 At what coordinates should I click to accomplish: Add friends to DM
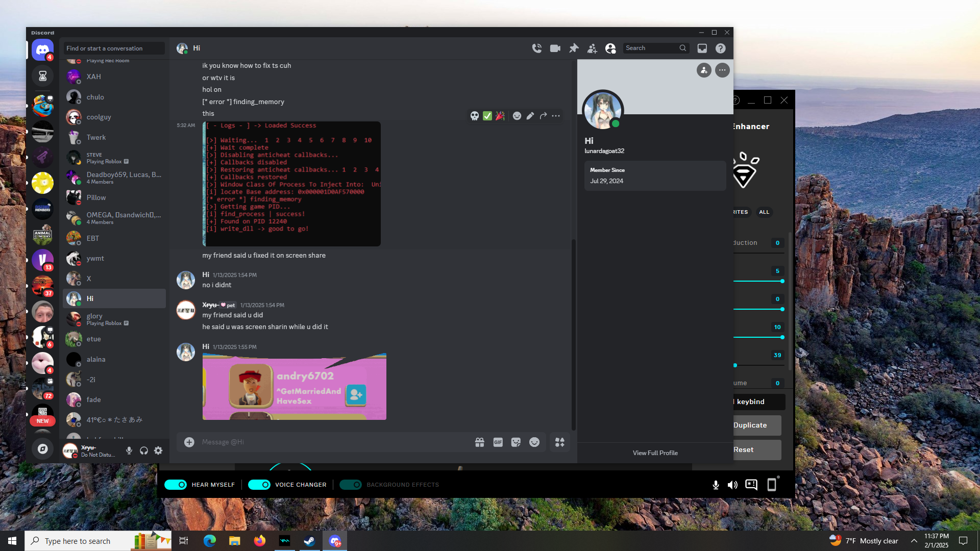pos(592,48)
